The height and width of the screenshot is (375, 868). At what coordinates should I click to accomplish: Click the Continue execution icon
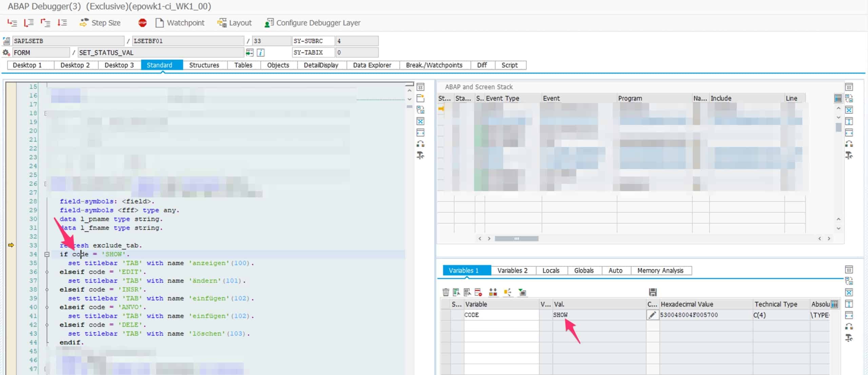62,23
